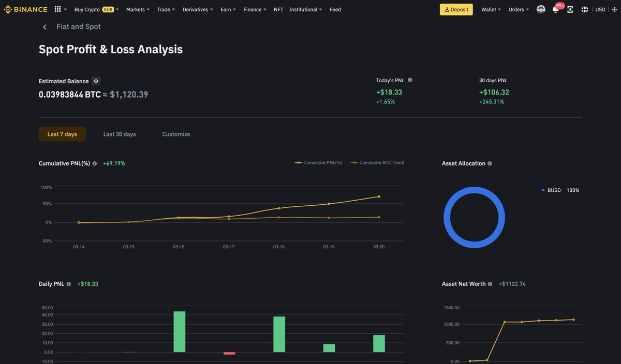The width and height of the screenshot is (621, 364).
Task: Click the +69.19% cumulative PNL value
Action: [x=114, y=163]
